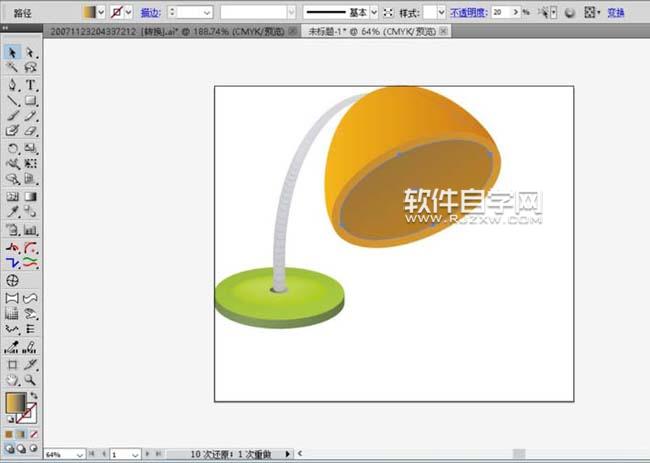Select the Column Graph tool
The width and height of the screenshot is (650, 463).
[30, 230]
